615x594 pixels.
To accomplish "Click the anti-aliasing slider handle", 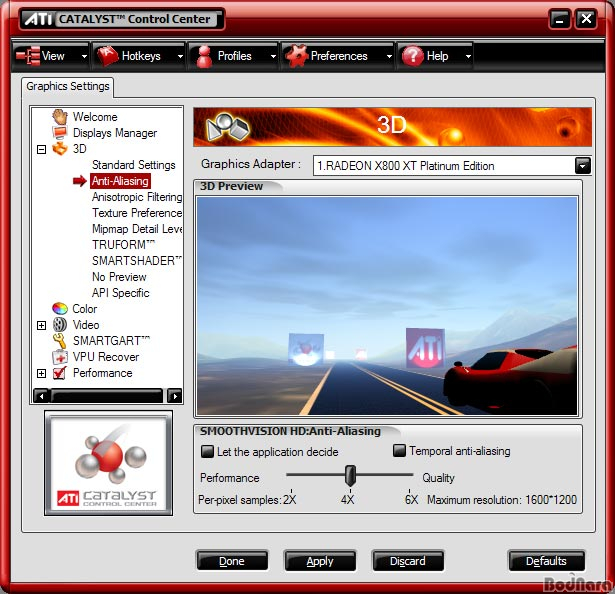I will (x=350, y=475).
